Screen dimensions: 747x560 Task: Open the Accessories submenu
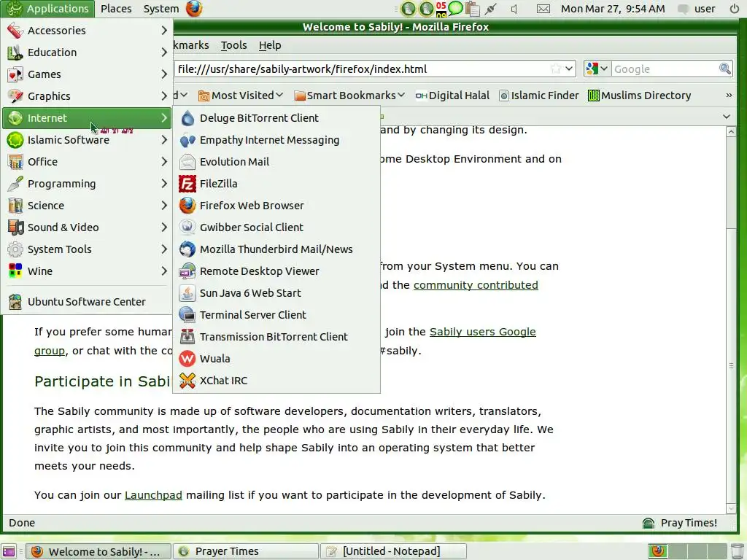[88, 31]
